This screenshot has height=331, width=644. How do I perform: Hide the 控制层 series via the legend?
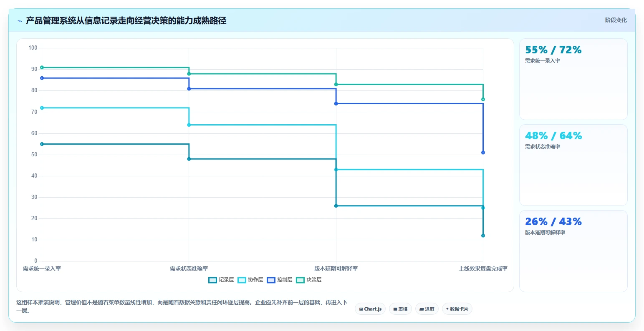(280, 280)
